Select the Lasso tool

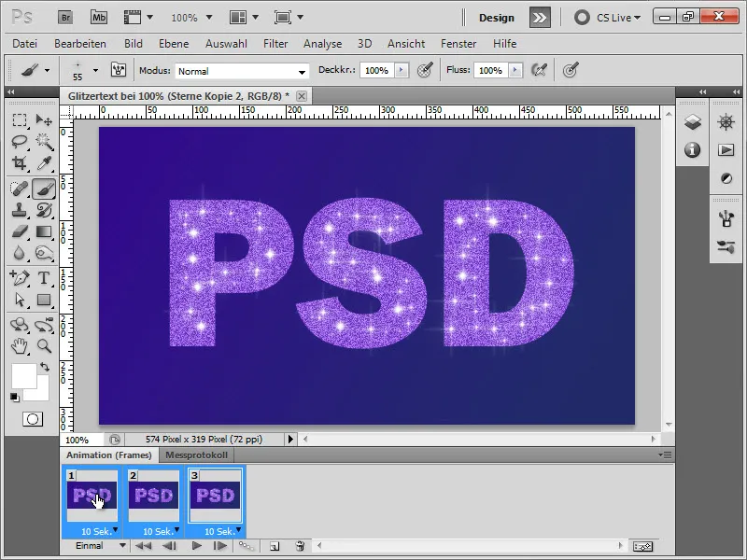click(20, 142)
